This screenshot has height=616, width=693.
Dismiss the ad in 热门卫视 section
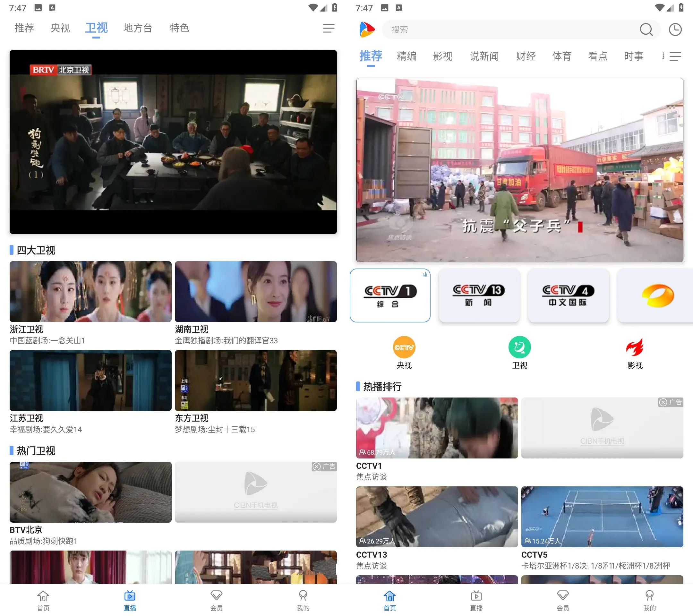click(x=317, y=466)
